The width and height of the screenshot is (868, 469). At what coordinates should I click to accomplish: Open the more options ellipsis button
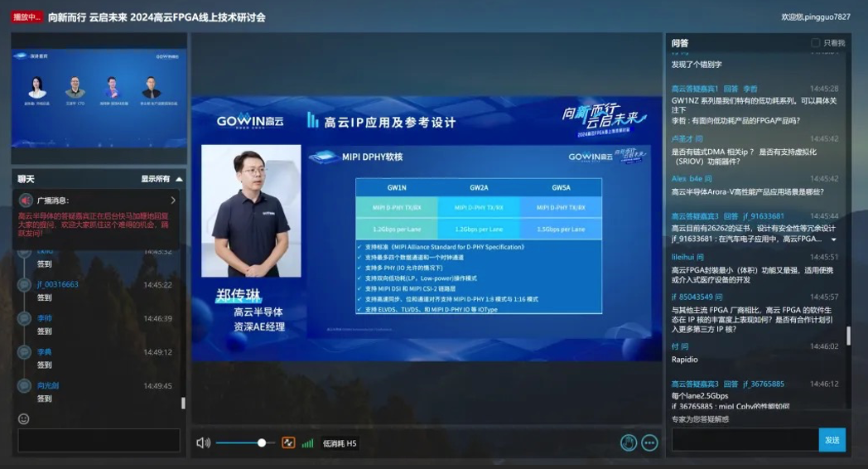(x=649, y=442)
